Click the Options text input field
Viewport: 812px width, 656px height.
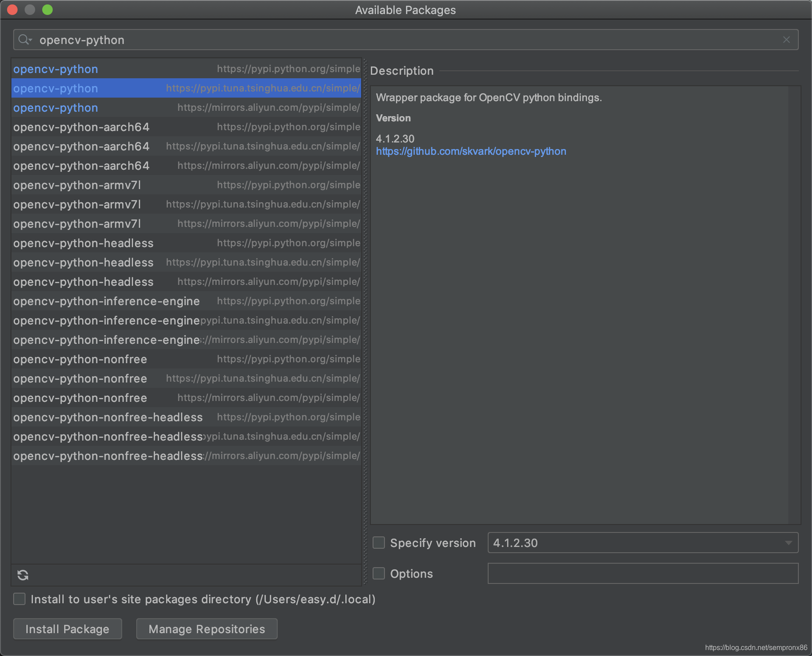pyautogui.click(x=643, y=573)
